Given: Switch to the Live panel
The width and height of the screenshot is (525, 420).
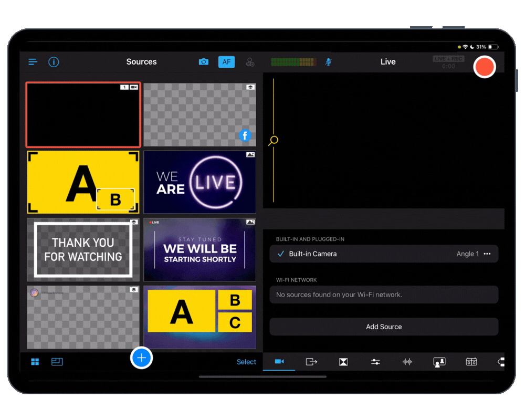Looking at the screenshot, I should [387, 61].
